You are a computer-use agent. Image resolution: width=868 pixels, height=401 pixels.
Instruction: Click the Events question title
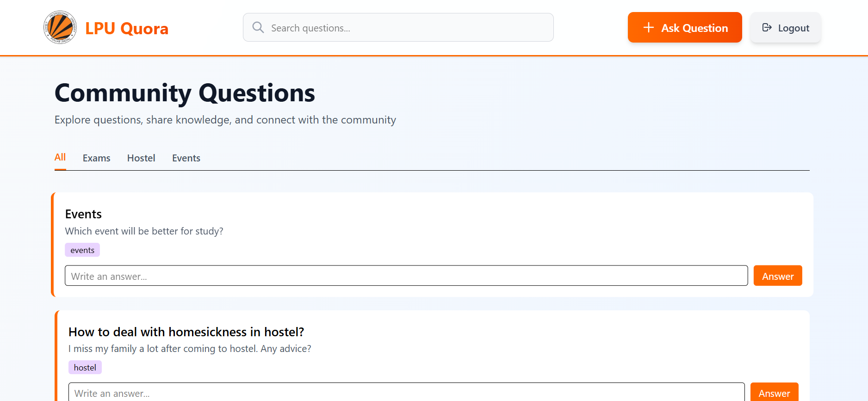(83, 214)
